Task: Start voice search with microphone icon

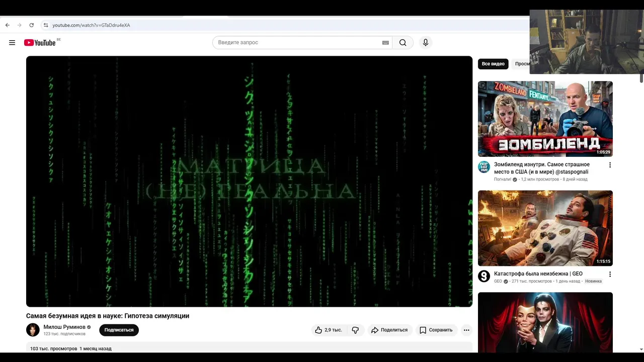Action: (x=425, y=43)
